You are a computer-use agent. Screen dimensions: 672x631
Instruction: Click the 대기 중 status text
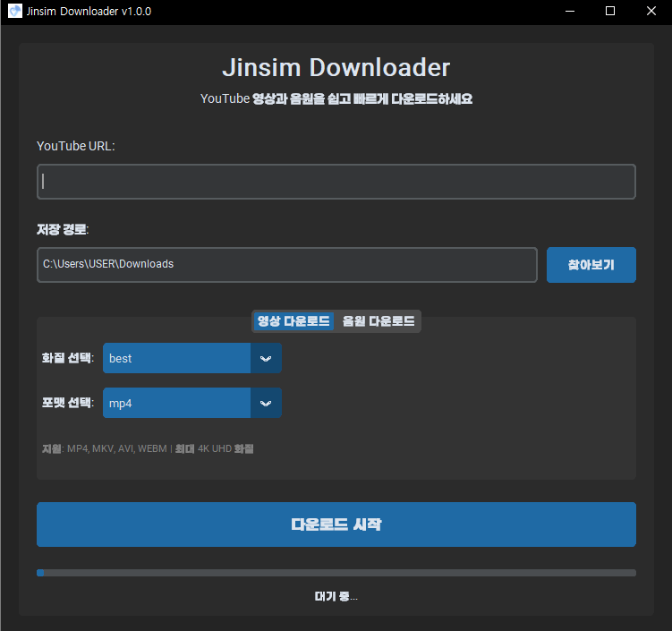pyautogui.click(x=336, y=597)
